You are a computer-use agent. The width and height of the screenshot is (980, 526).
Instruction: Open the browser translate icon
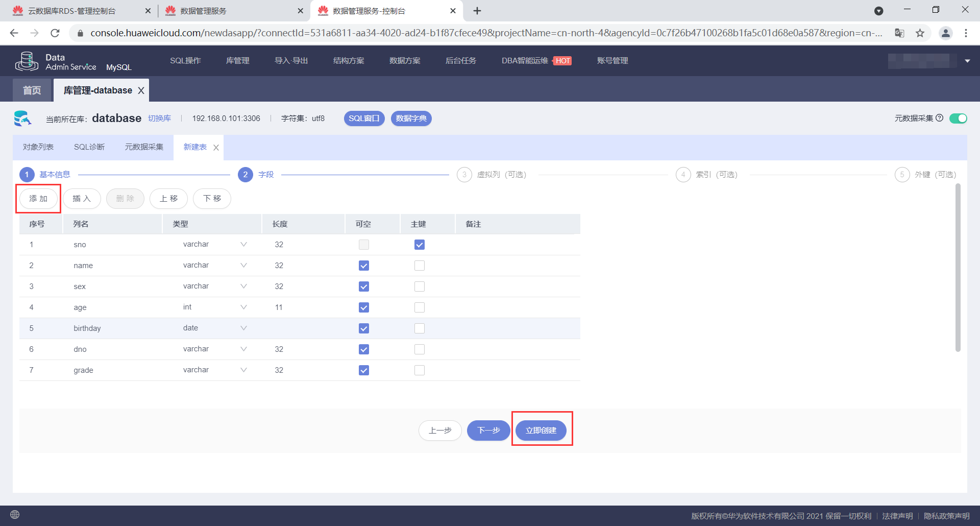(x=899, y=33)
